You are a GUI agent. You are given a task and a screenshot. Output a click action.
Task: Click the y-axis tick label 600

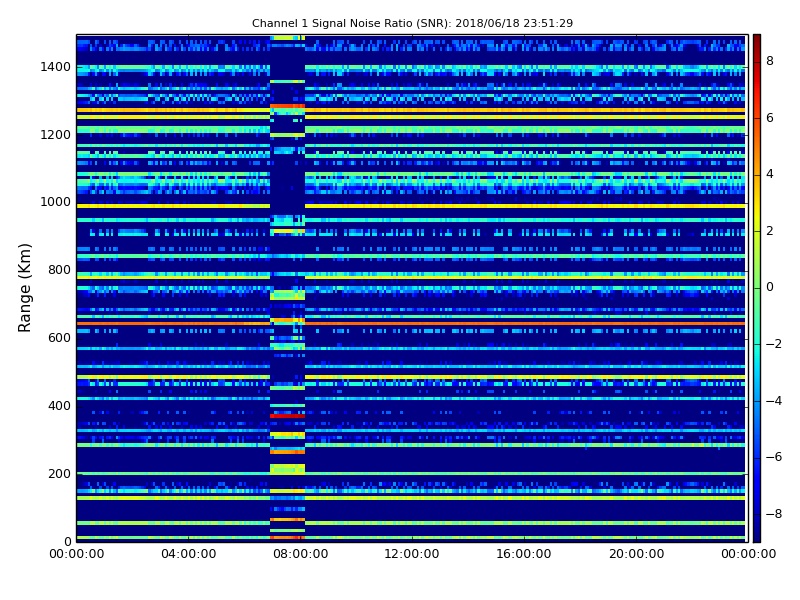59,338
